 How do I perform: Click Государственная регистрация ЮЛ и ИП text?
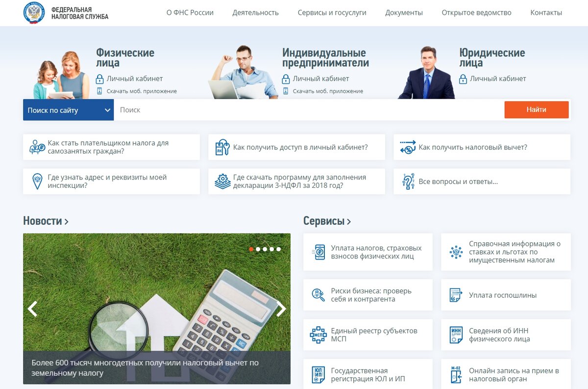[368, 375]
